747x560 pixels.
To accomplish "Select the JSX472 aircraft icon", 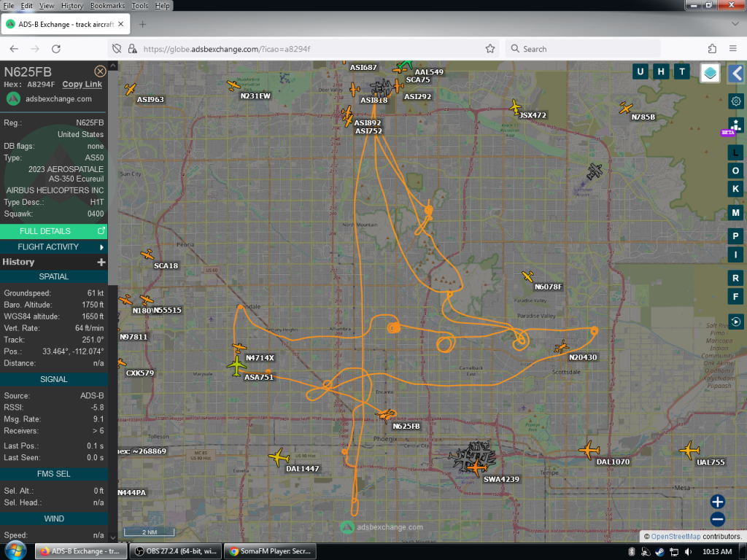I will [x=515, y=106].
